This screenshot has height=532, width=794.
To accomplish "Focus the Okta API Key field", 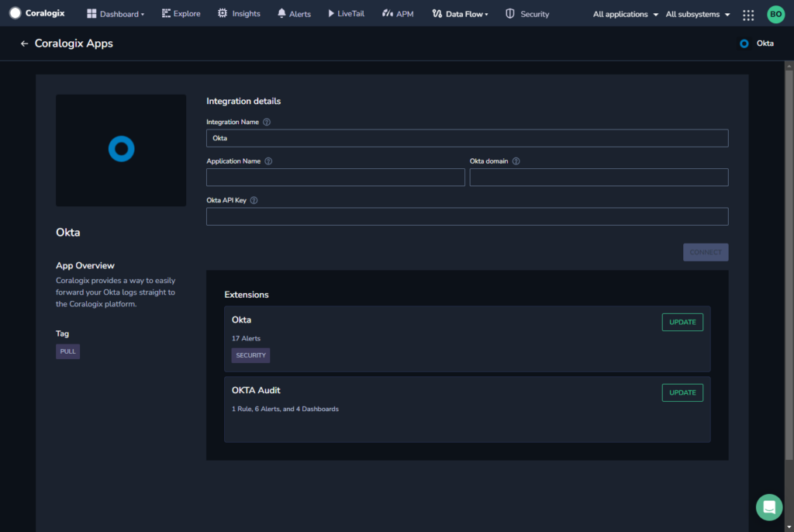I will click(x=467, y=216).
